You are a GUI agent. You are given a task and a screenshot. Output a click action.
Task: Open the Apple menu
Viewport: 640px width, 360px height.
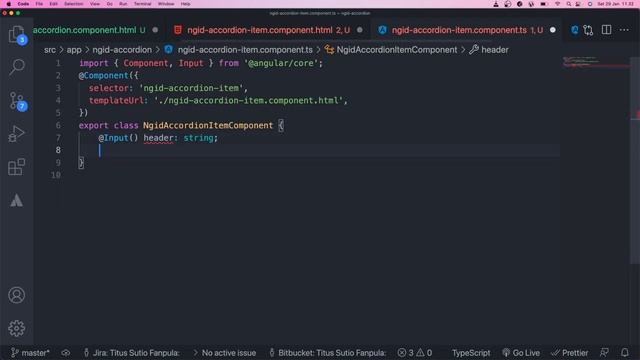(x=9, y=4)
